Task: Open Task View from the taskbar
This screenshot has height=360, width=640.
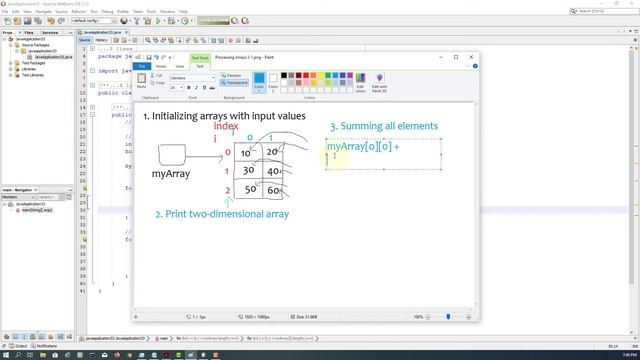Action: tap(30, 355)
